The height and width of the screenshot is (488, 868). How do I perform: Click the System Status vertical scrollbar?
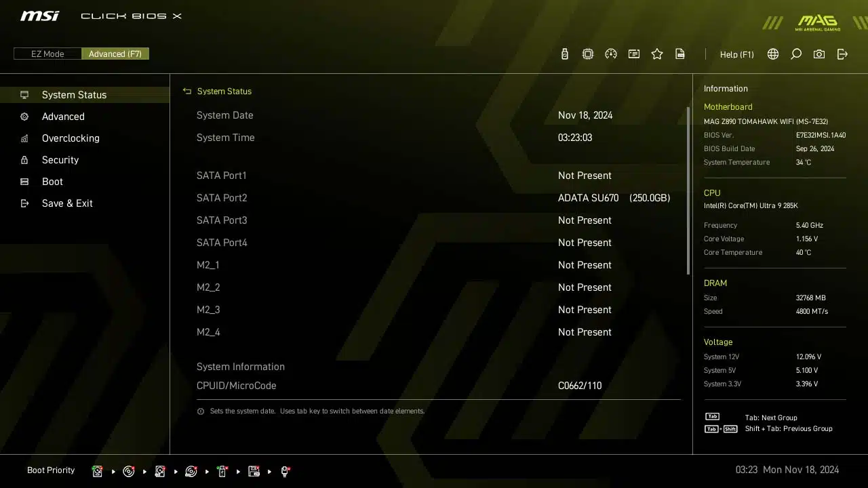pyautogui.click(x=688, y=190)
